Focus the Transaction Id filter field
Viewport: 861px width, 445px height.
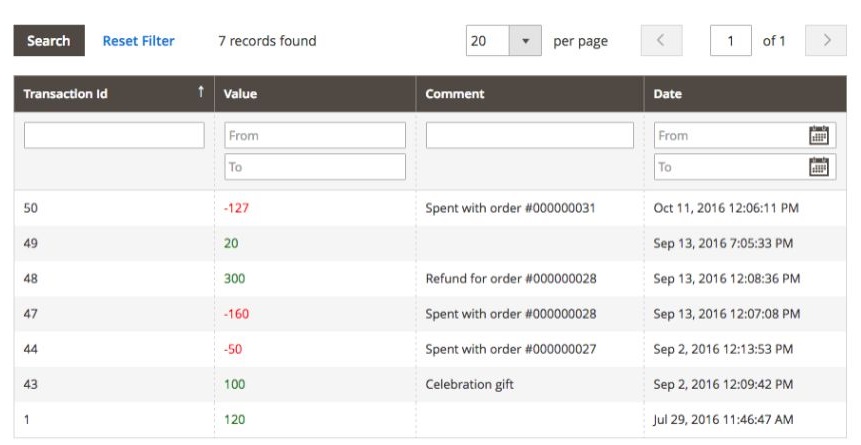[x=114, y=135]
